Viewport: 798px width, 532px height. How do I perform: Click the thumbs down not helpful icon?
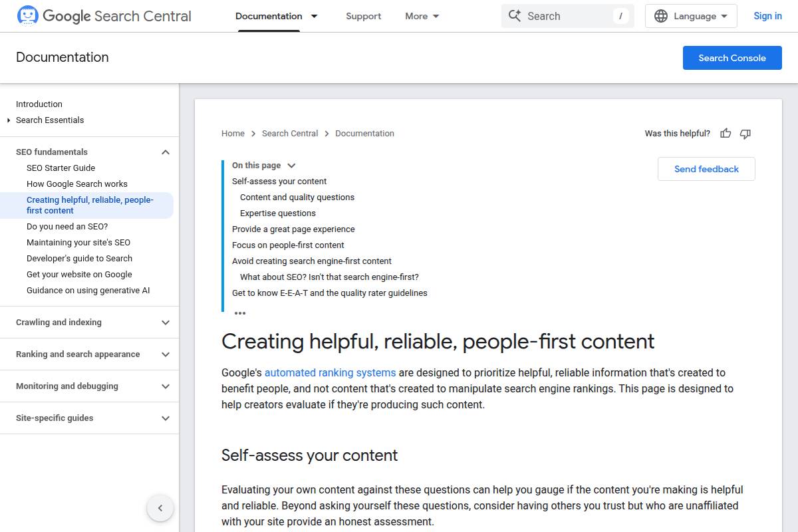(745, 134)
